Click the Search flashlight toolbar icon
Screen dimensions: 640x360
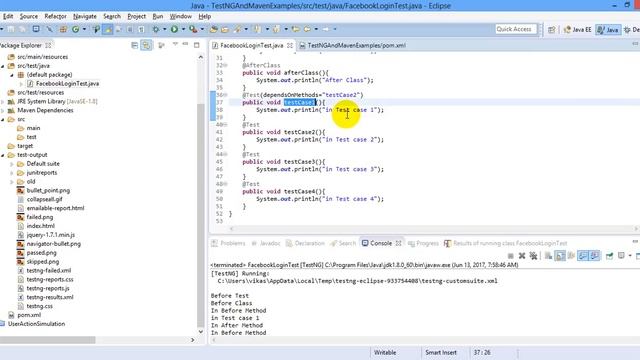(x=237, y=29)
